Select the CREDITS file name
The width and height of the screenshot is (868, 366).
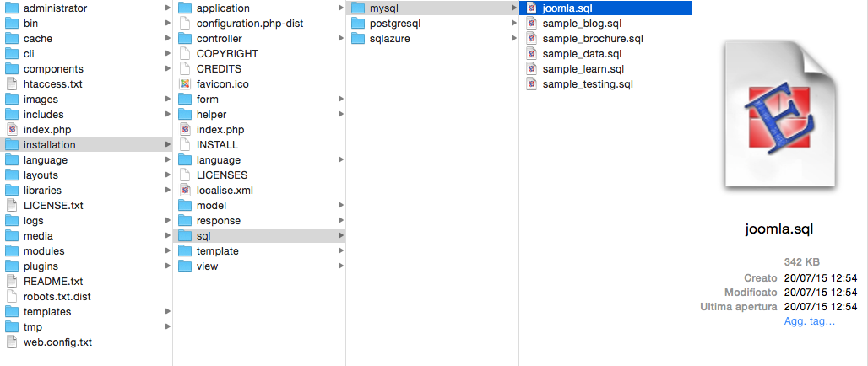tap(219, 69)
